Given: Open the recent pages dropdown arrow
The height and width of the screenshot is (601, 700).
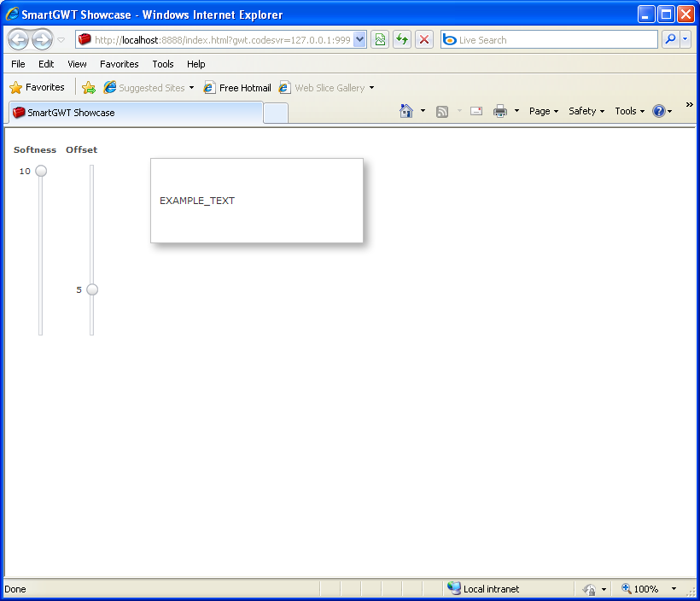Looking at the screenshot, I should (61, 40).
